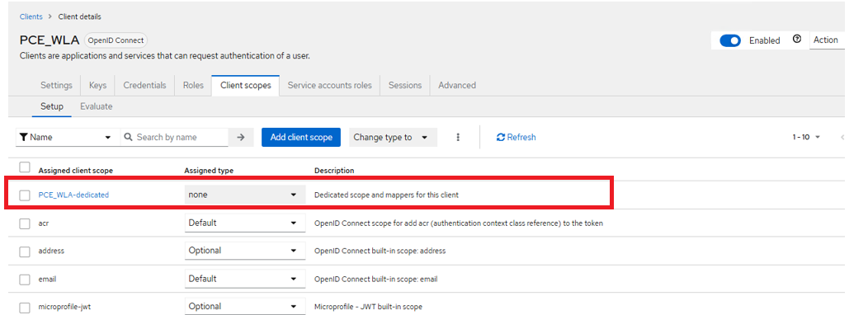Switch to the Settings tab

point(56,85)
